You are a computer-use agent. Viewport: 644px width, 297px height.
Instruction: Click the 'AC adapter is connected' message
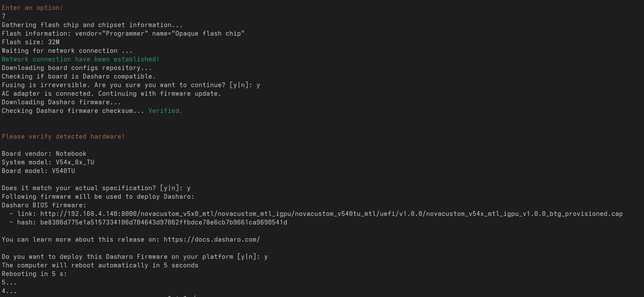(111, 94)
